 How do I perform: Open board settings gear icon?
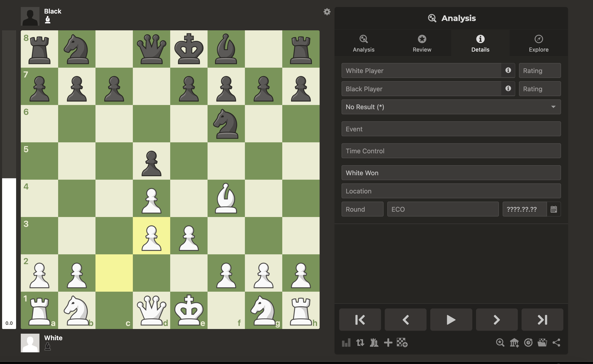327,12
